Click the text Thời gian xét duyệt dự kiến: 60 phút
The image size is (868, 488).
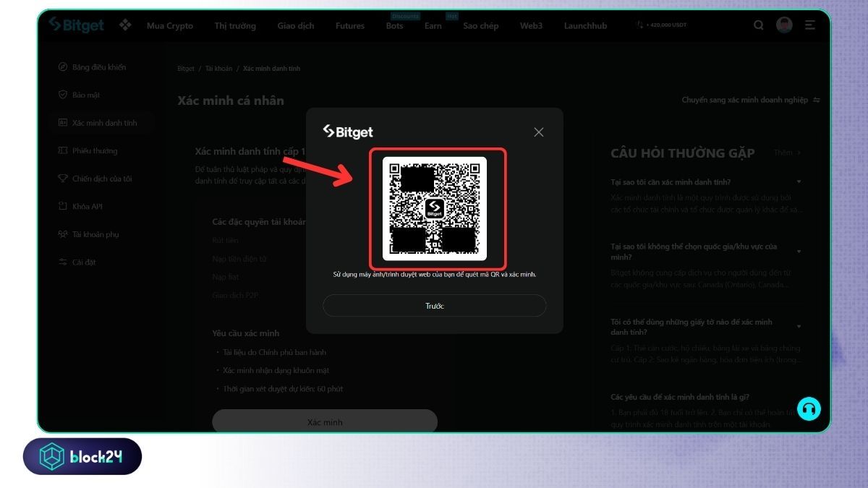(x=282, y=388)
